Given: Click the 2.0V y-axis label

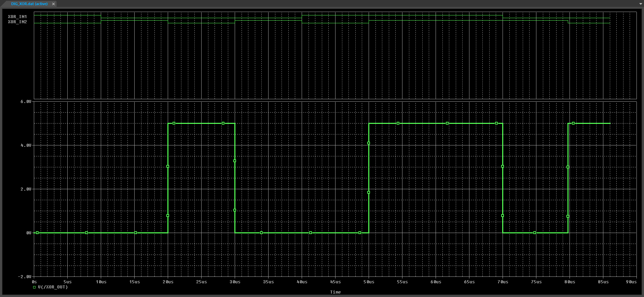Looking at the screenshot, I should [26, 189].
